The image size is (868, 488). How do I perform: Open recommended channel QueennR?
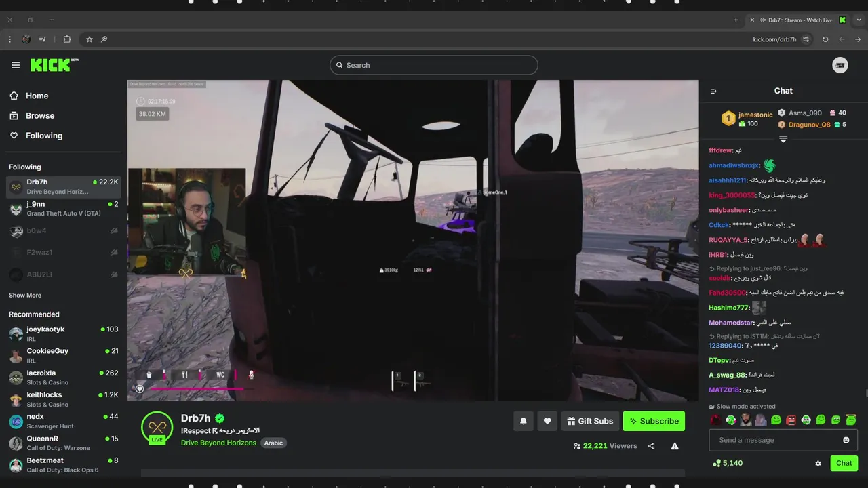coord(64,443)
